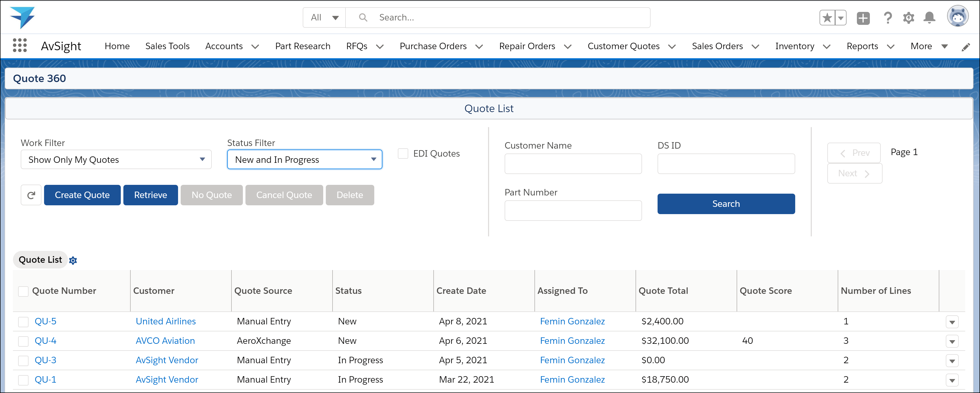This screenshot has height=393, width=980.
Task: Click the Prev page button
Action: (x=854, y=153)
